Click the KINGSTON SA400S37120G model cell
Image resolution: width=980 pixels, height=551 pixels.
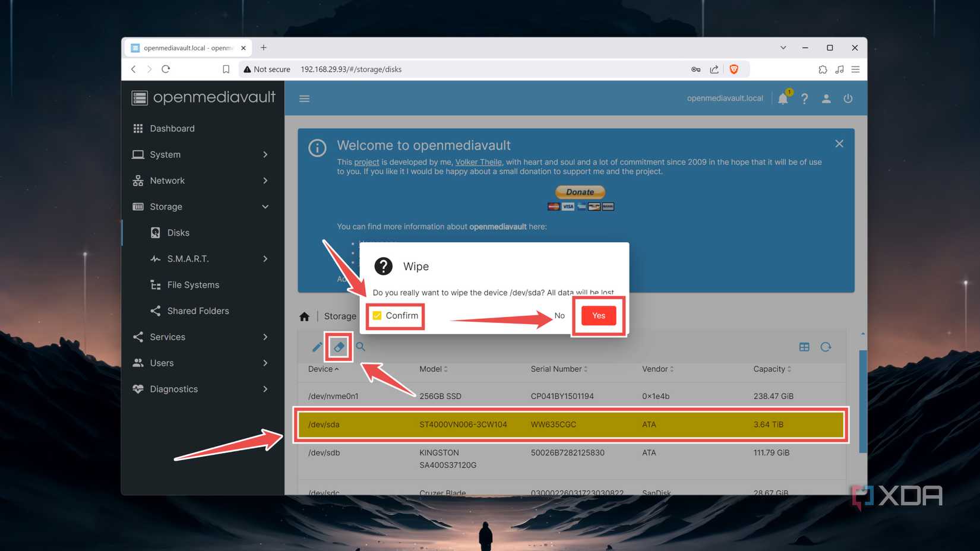[x=448, y=459]
